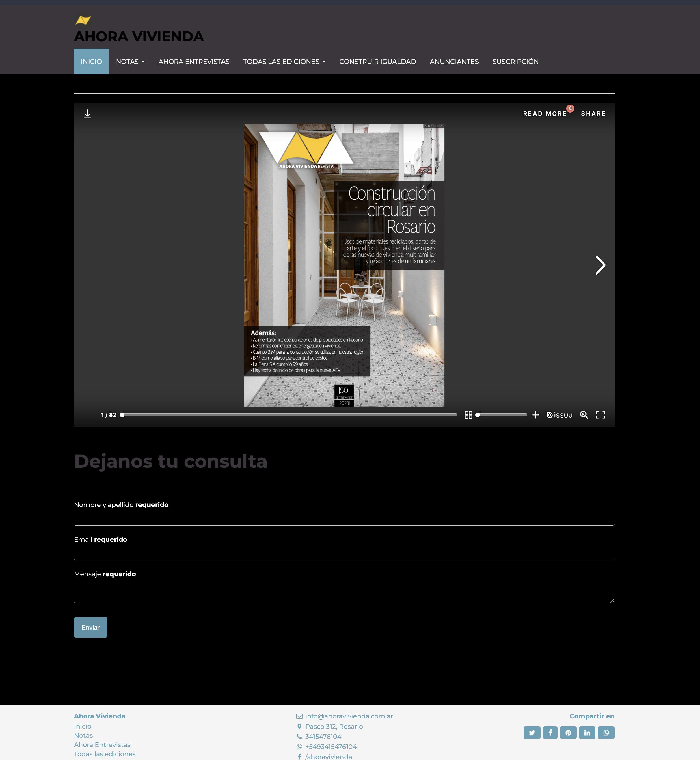Open the page grid thumbnails view
Image resolution: width=700 pixels, height=760 pixels.
click(468, 415)
